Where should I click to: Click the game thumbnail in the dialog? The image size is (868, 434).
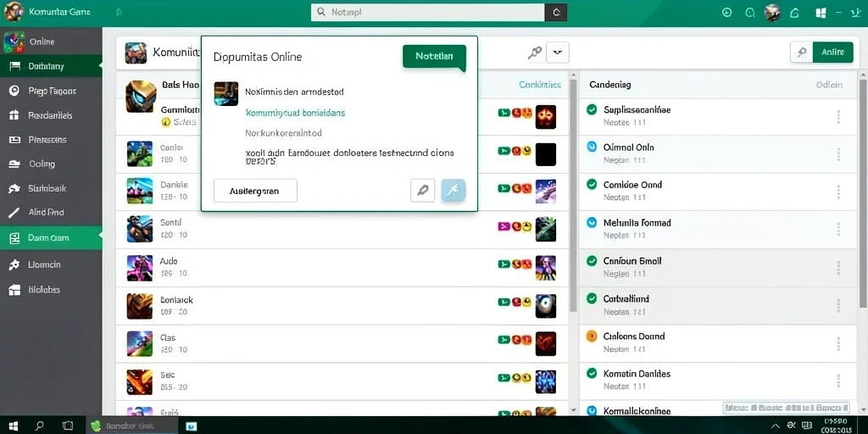pos(225,93)
